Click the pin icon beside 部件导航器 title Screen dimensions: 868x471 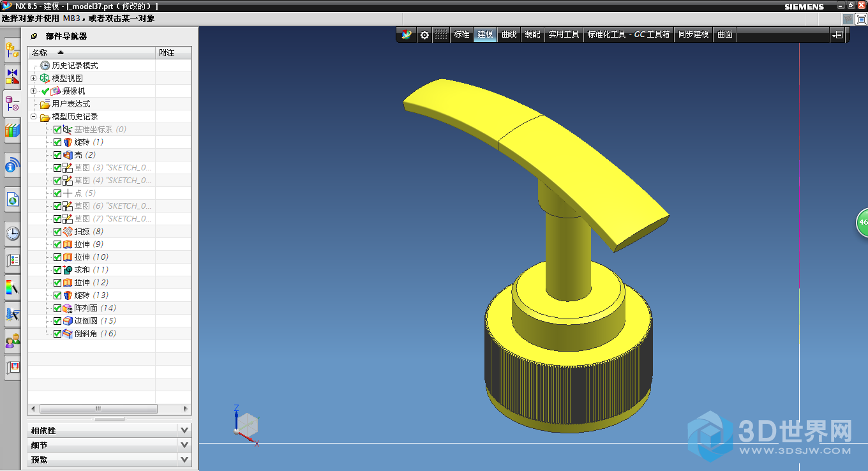(34, 36)
